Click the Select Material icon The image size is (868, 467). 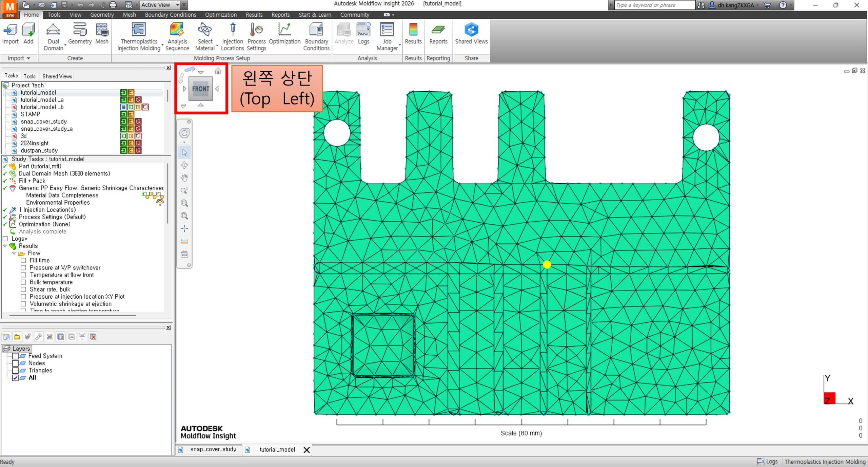205,30
